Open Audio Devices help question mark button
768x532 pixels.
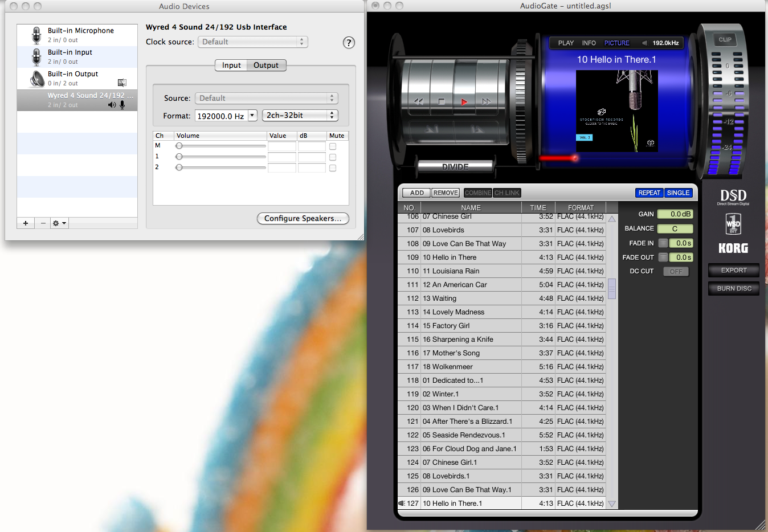349,43
